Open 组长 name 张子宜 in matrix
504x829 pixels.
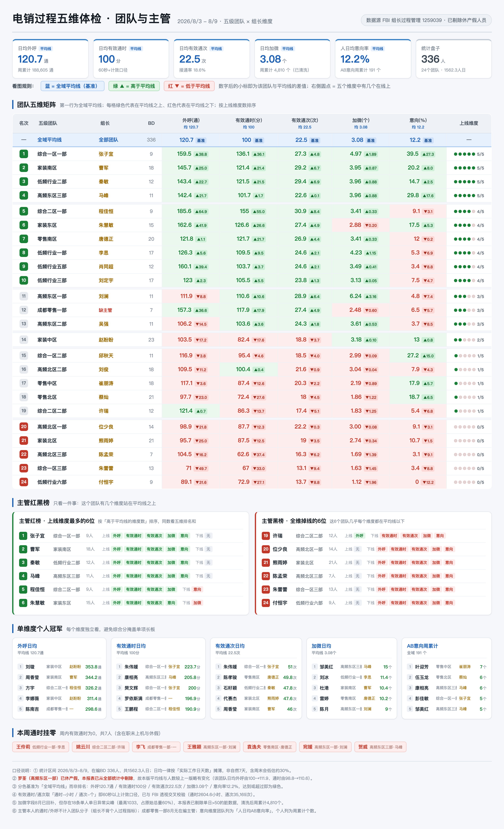106,154
